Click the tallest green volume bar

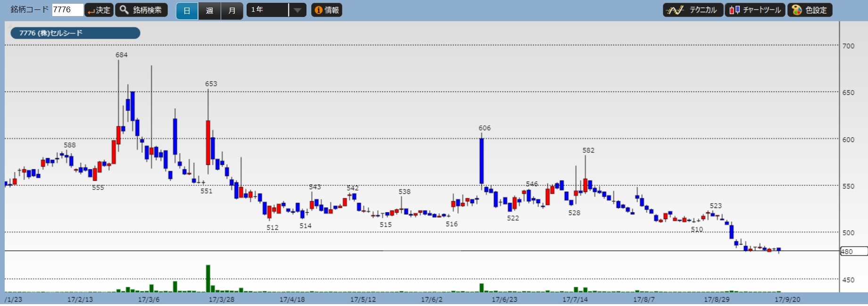208,279
